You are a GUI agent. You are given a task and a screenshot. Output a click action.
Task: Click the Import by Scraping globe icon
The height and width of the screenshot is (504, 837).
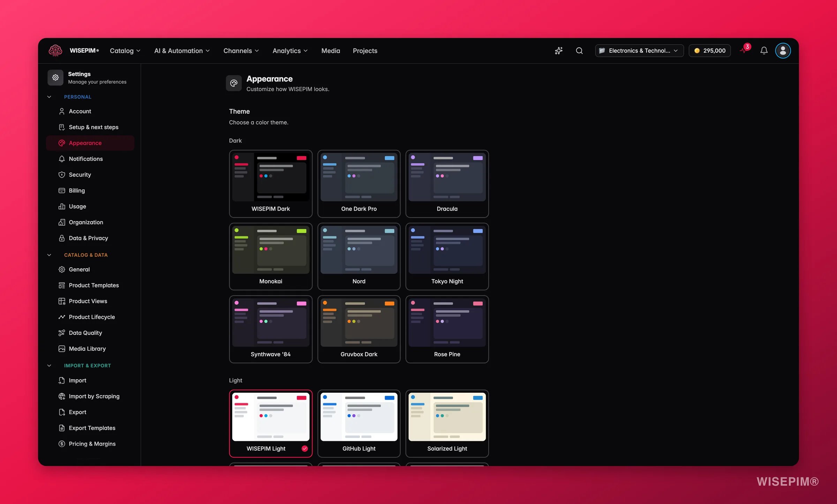click(62, 396)
